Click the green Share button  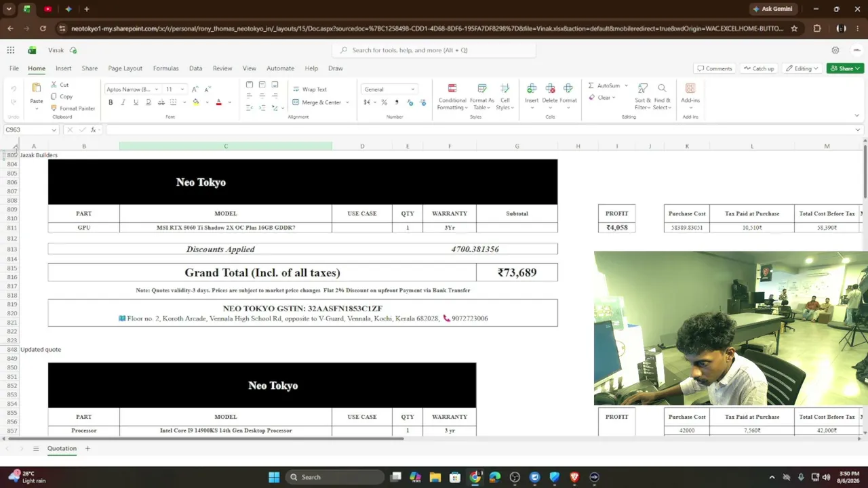pyautogui.click(x=845, y=68)
